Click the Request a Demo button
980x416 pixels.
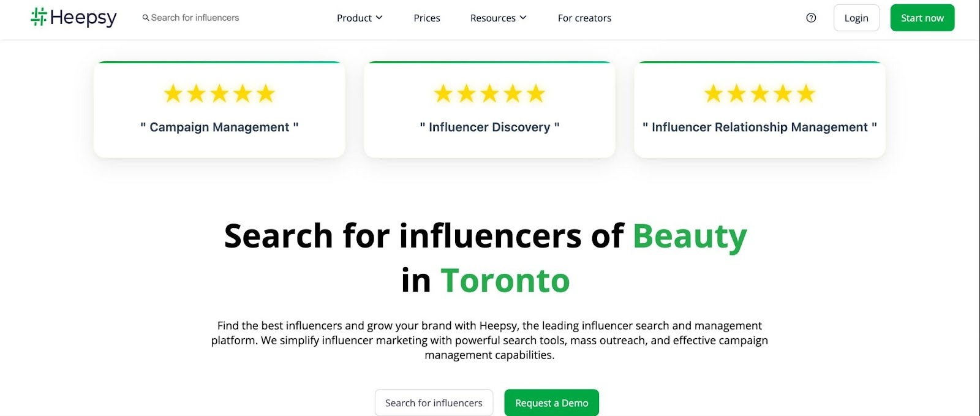[x=551, y=403]
